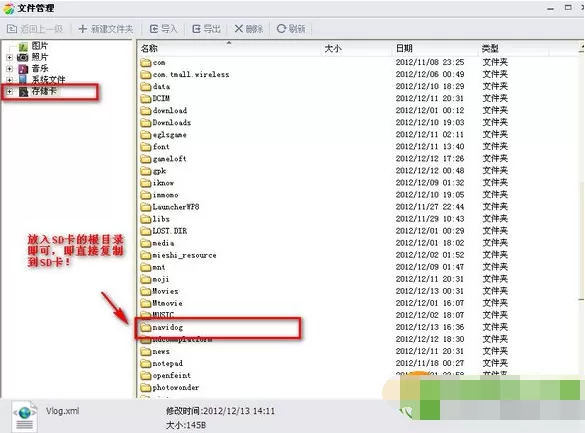
Task: Select the openfeint folder name
Action: point(172,375)
